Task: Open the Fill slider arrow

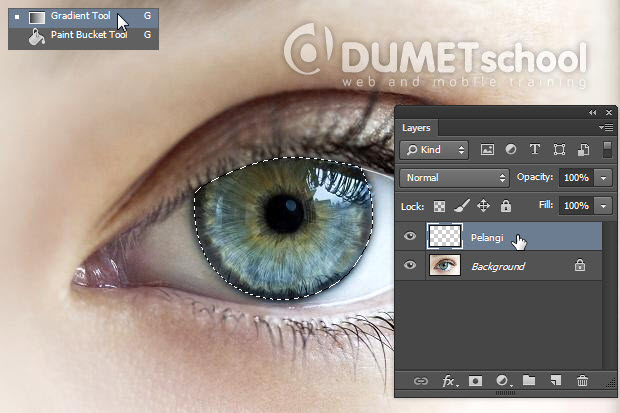Action: click(x=603, y=206)
